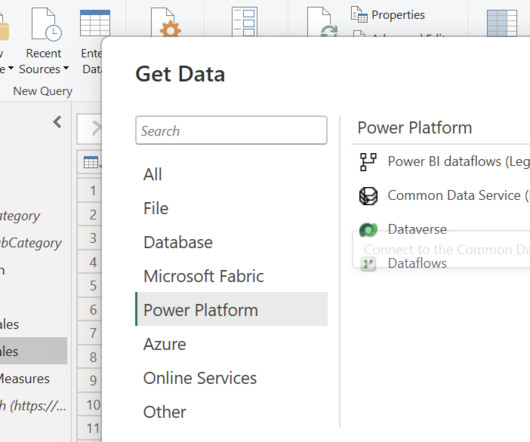530x442 pixels.
Task: Select the Azure category
Action: point(231,344)
